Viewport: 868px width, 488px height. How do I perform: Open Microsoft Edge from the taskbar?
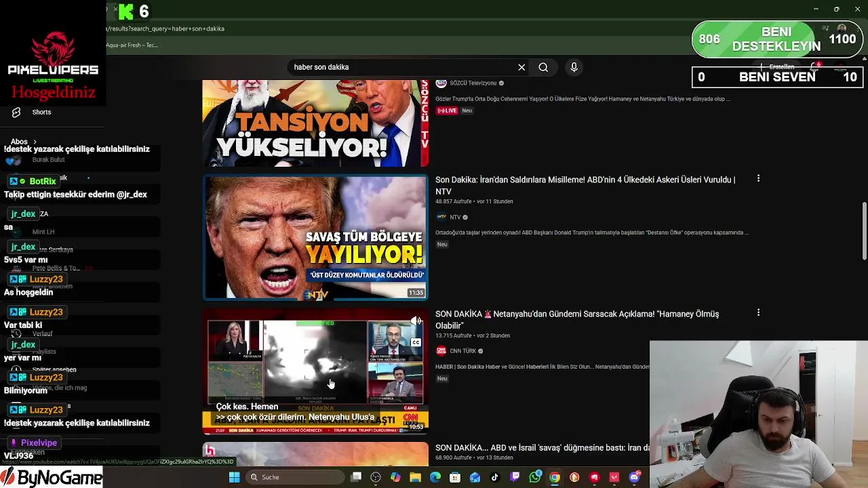(x=435, y=477)
